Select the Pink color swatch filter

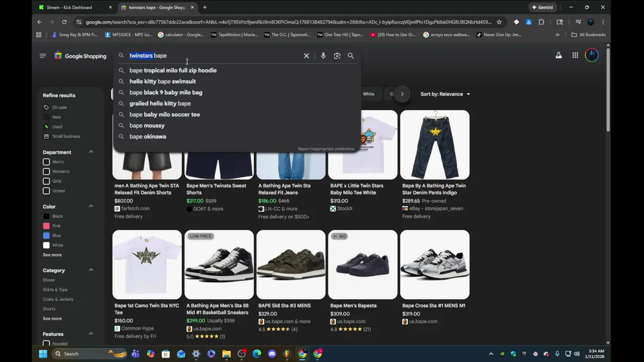click(46, 226)
